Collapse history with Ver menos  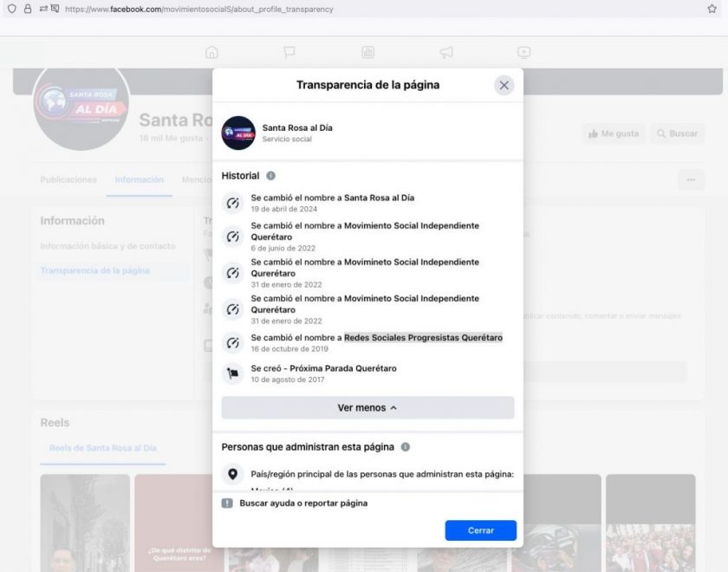click(x=367, y=407)
